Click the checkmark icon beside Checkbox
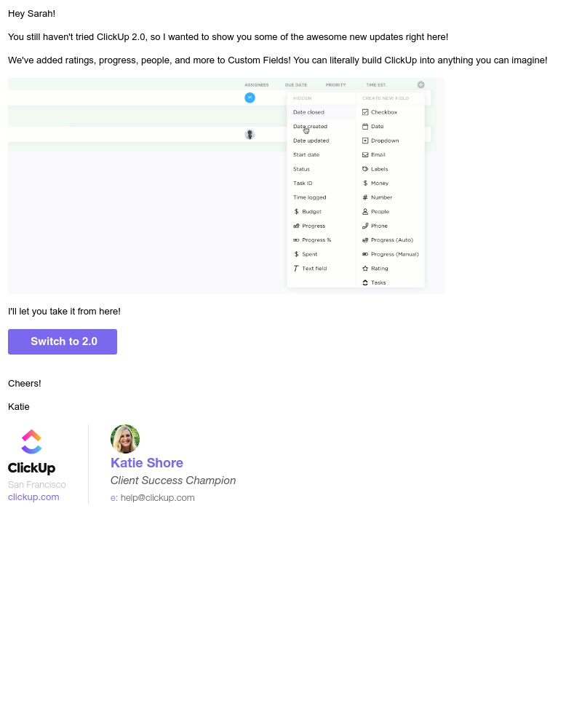The width and height of the screenshot is (582, 728). pos(365,112)
